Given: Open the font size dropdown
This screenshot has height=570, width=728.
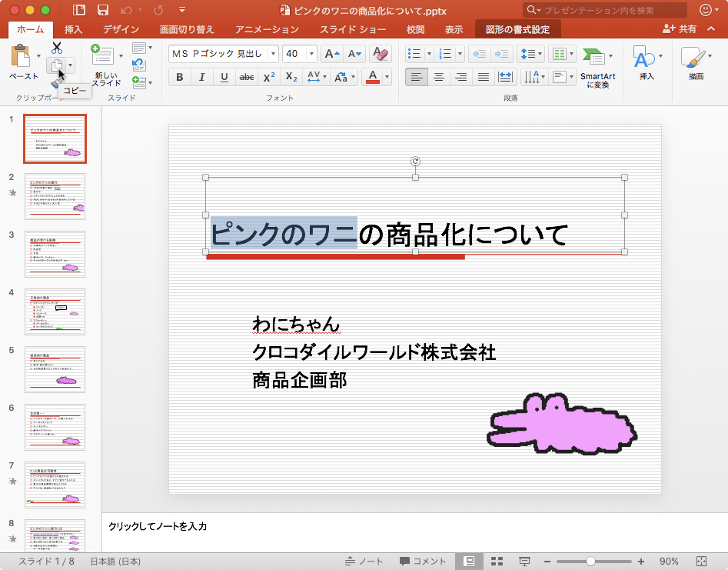Looking at the screenshot, I should coord(311,54).
